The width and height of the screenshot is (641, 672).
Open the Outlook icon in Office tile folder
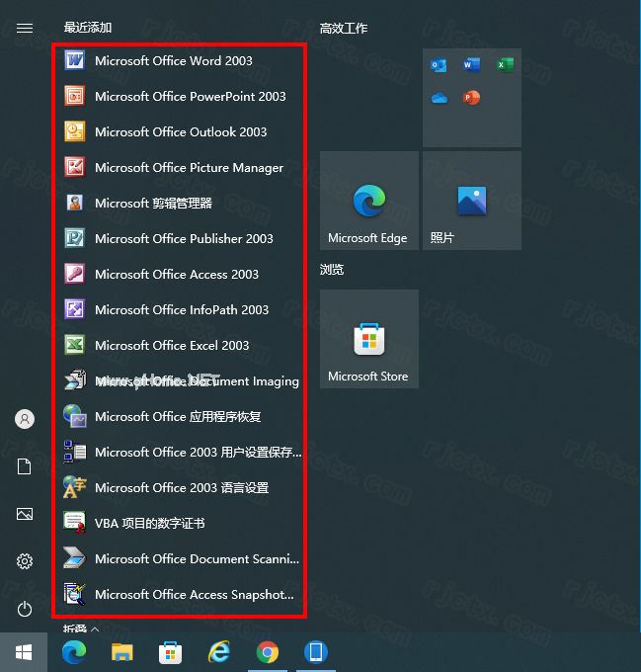click(439, 65)
